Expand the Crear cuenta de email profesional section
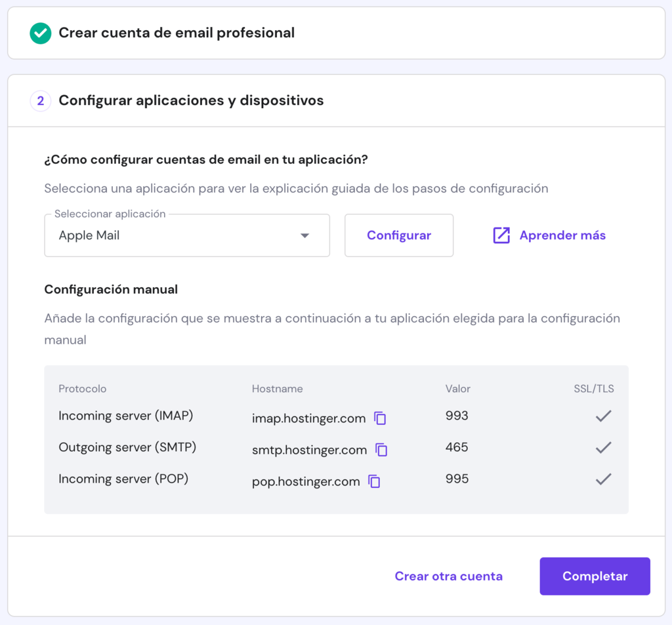Screen dimensions: 672x625 click(x=177, y=31)
